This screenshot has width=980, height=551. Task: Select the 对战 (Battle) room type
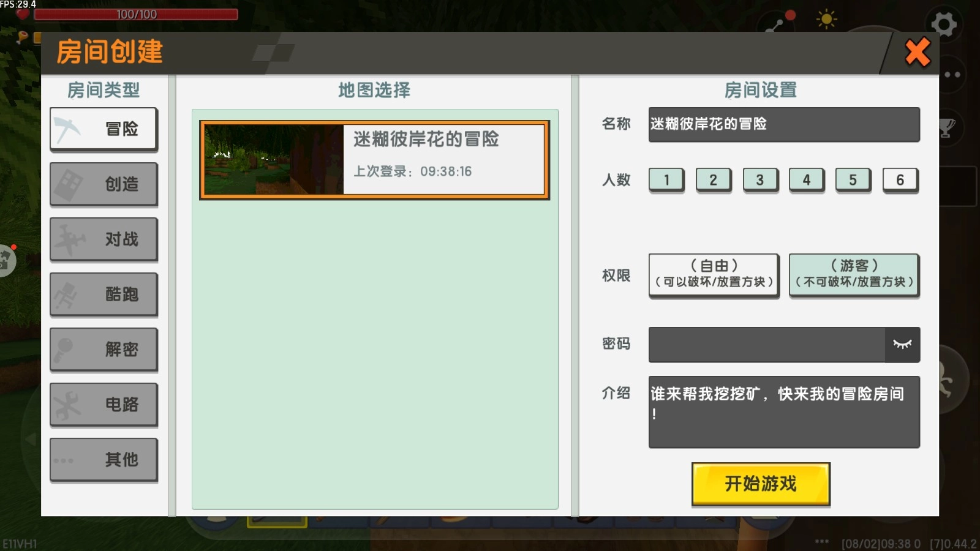click(104, 239)
